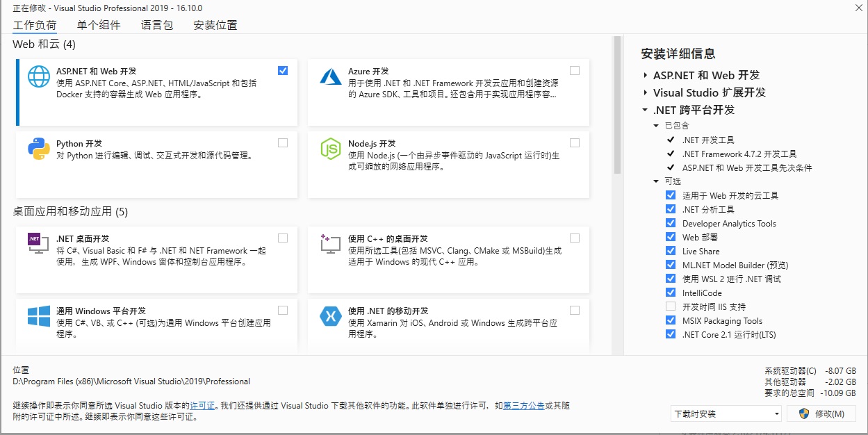Collapse the .NET 跨平台开发 details node
Viewport: 868px width, 435px height.
pos(646,110)
